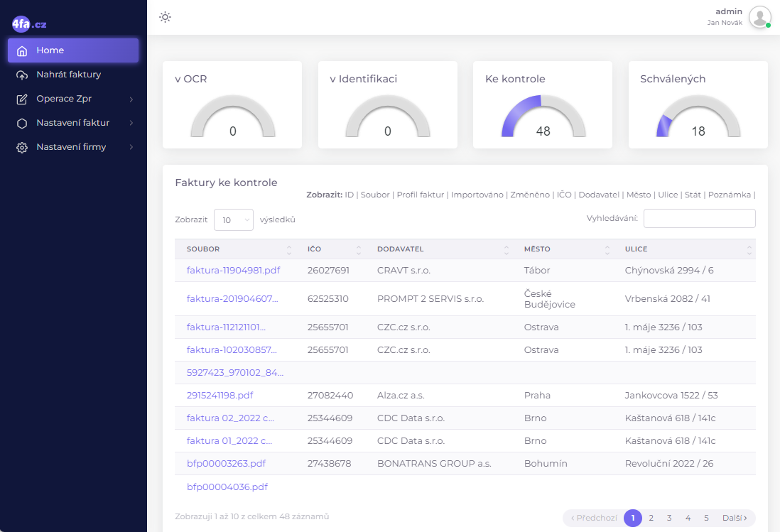Click inside the Vyhledávání search field

tap(699, 218)
